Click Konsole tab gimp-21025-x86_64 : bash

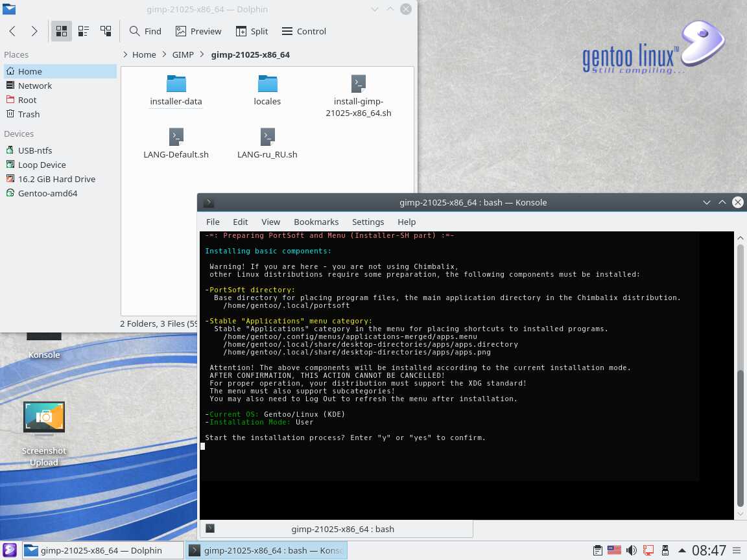pos(337,529)
